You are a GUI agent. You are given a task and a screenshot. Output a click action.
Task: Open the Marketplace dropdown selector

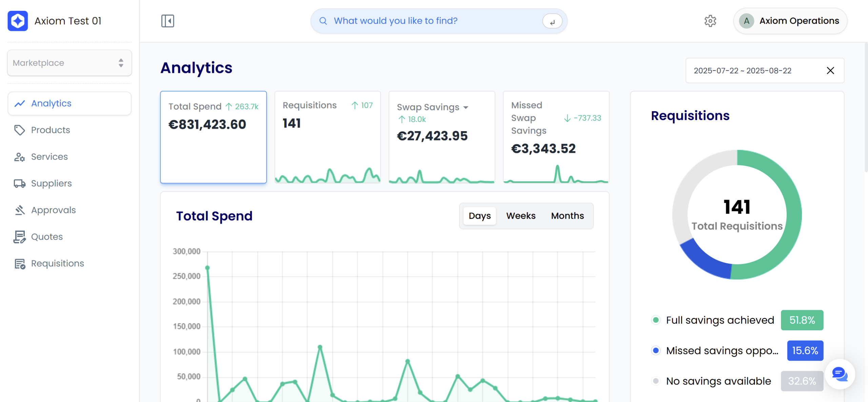point(70,63)
